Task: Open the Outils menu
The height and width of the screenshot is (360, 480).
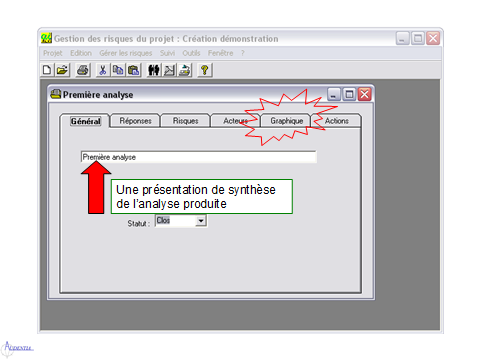Action: (191, 53)
